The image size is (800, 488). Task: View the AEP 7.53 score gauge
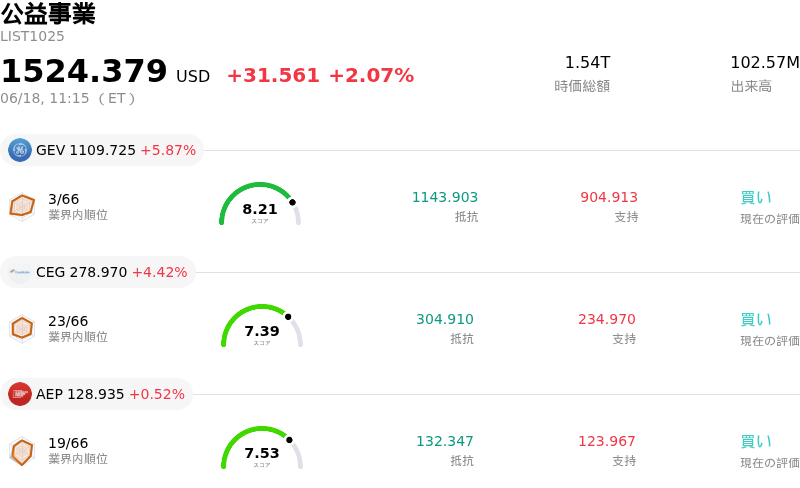[262, 448]
